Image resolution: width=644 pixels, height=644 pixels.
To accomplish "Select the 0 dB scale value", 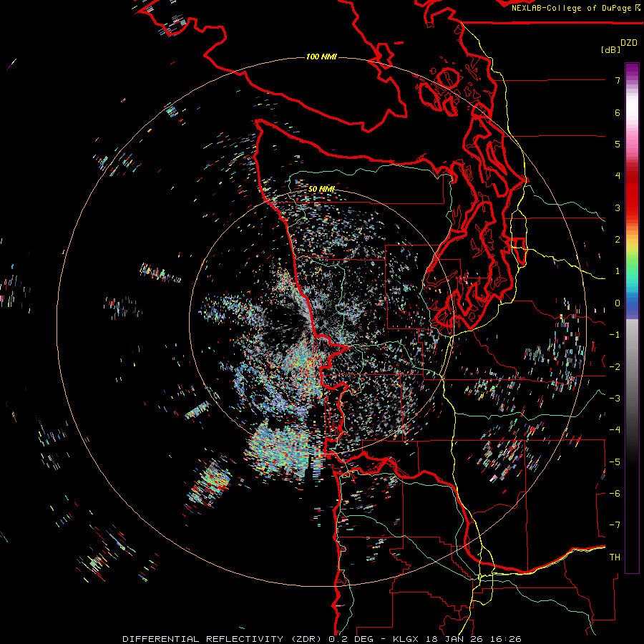I will [618, 303].
